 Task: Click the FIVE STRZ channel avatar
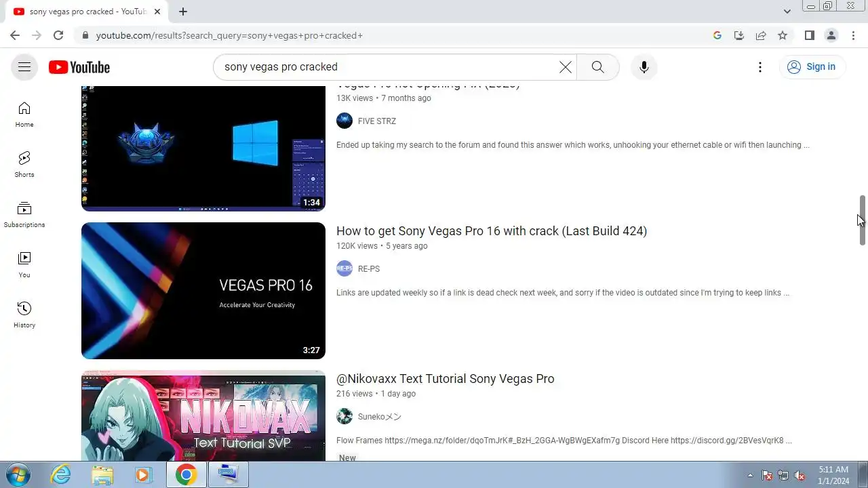pyautogui.click(x=344, y=121)
